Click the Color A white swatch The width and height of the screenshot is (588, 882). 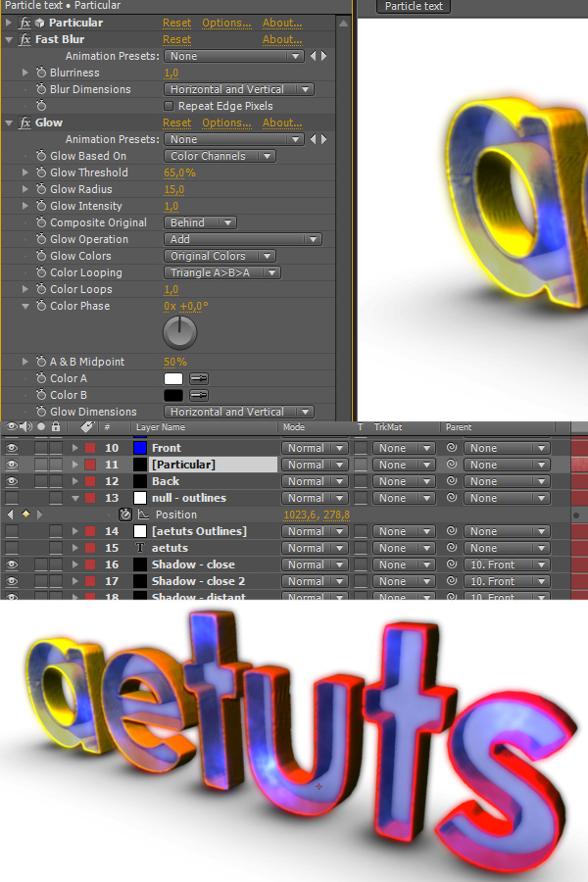point(173,378)
